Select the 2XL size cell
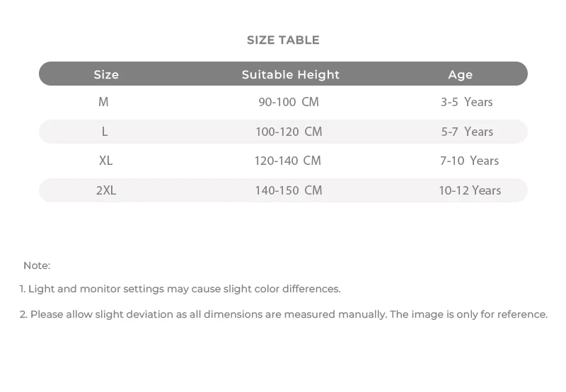 106,190
